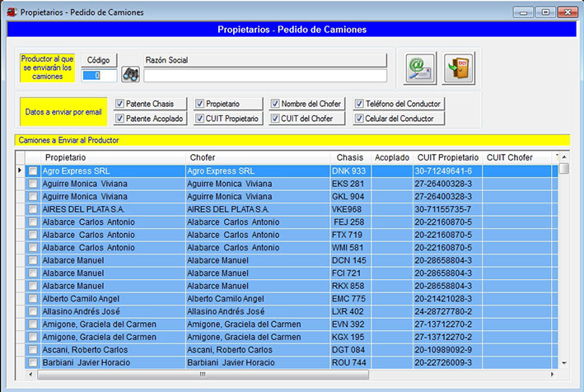This screenshot has width=584, height=392.
Task: Click the horizontal scrollbar thumb
Action: pos(202,374)
